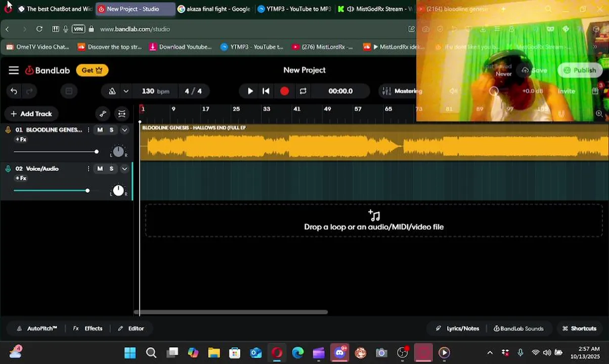The image size is (609, 364).
Task: Click the drop a loop or file area
Action: click(x=374, y=221)
